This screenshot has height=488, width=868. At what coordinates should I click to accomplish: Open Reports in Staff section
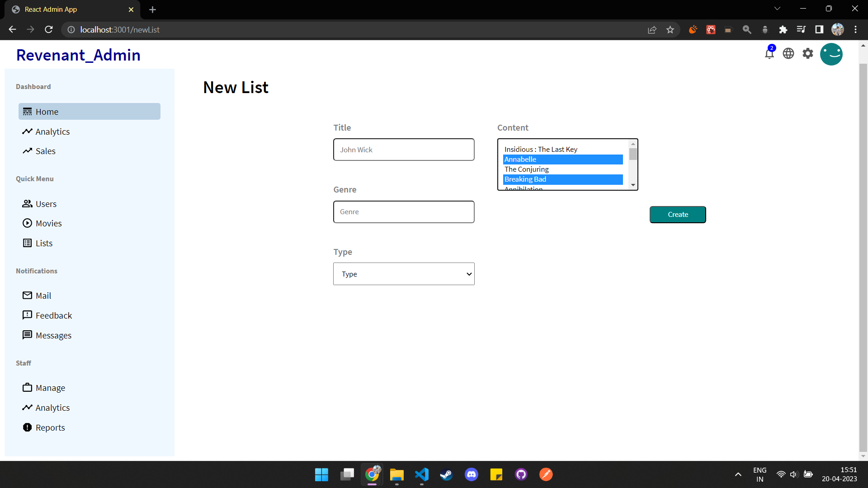pos(50,427)
